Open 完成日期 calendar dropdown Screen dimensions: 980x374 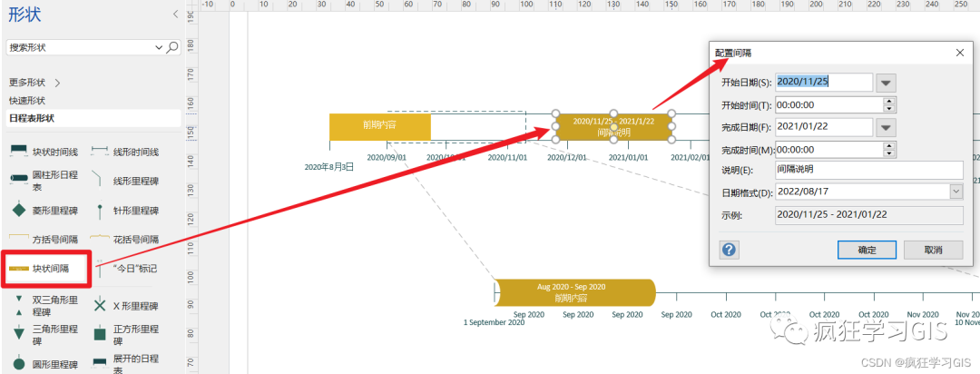(887, 127)
